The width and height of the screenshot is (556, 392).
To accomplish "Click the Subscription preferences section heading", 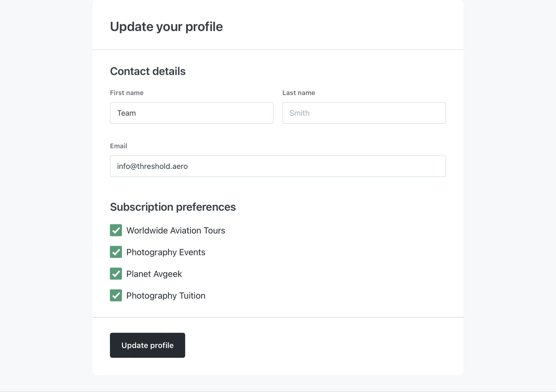I will coord(173,207).
